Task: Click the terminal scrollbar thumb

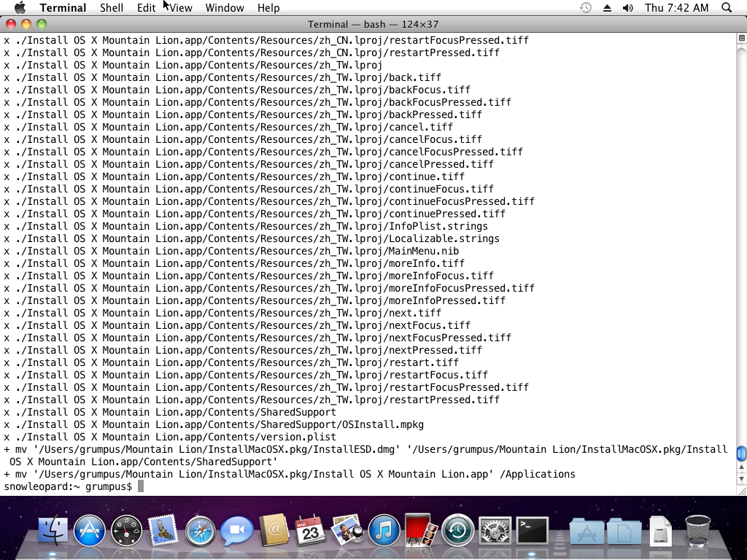Action: click(x=741, y=454)
